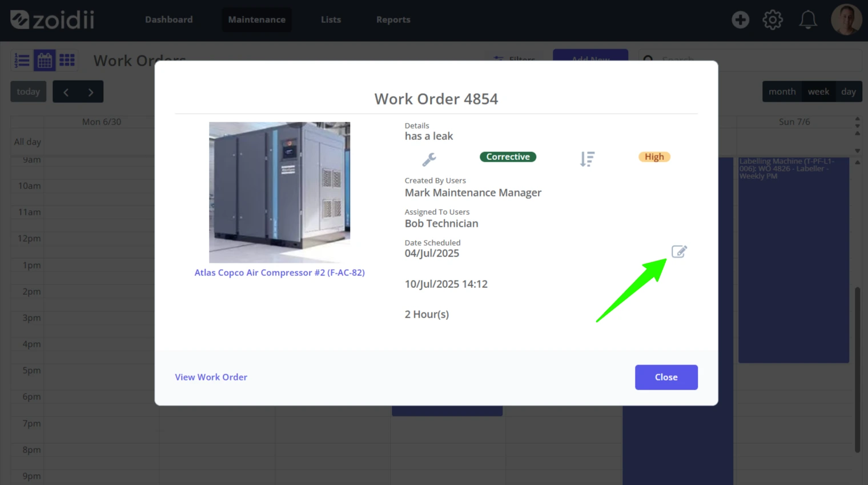868x485 pixels.
Task: Click the High priority badge
Action: click(x=654, y=157)
